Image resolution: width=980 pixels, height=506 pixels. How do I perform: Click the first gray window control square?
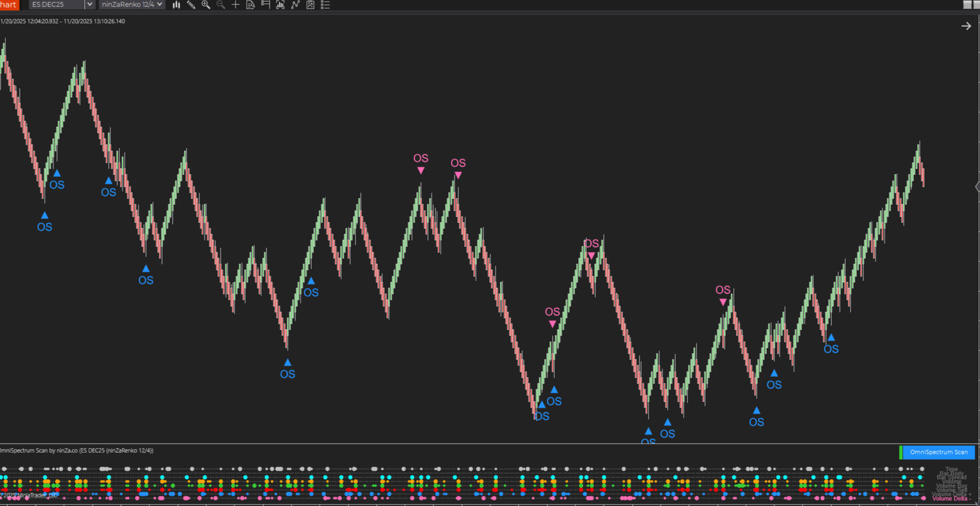tap(967, 5)
